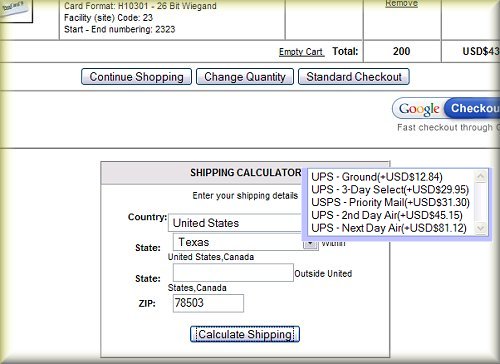Click the shipping list scroll up arrow

(x=480, y=176)
